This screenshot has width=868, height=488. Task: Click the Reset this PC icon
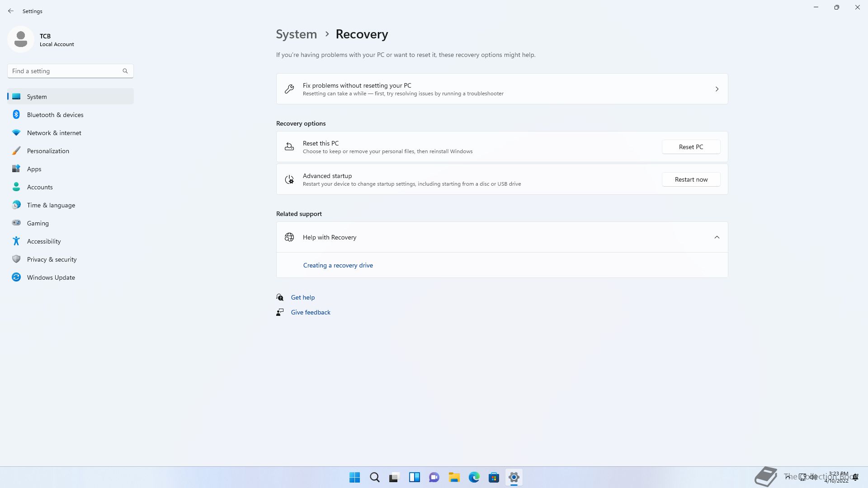tap(289, 147)
